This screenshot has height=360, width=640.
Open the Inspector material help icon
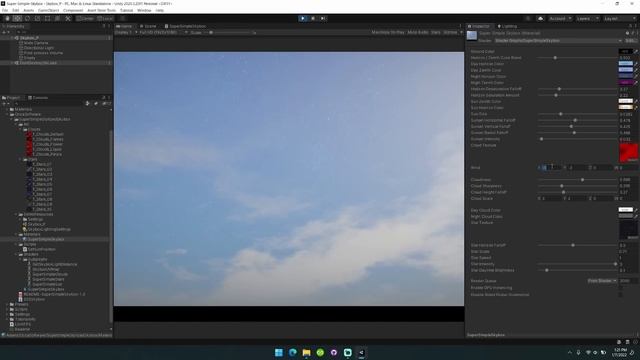pos(627,33)
